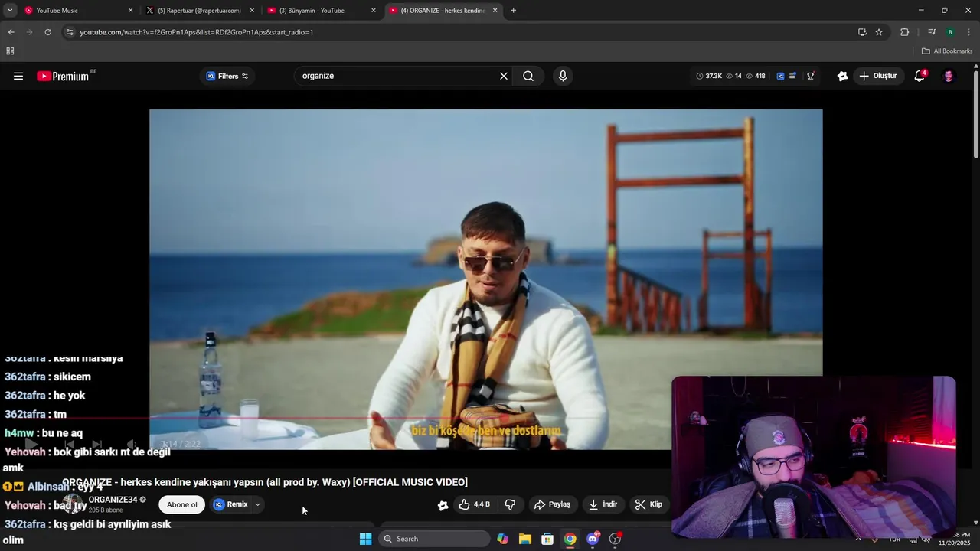Screen dimensions: 980x551
Task: Dislike the video with thumbs down
Action: [x=510, y=504]
